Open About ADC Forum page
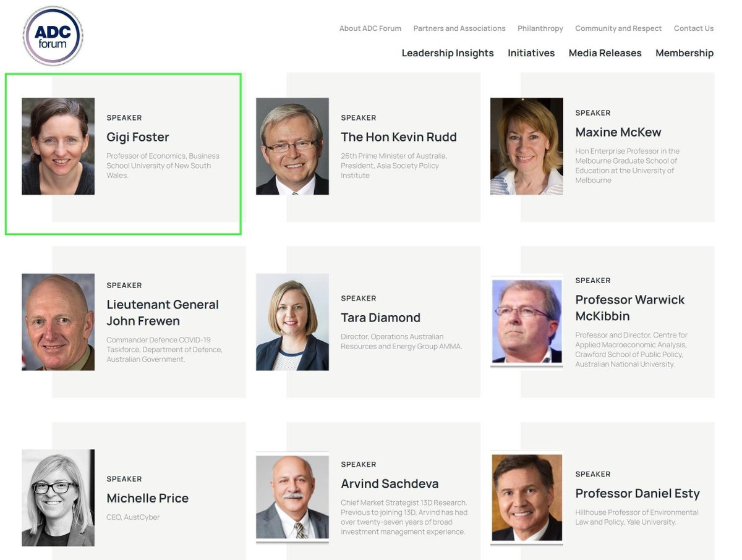 tap(370, 28)
